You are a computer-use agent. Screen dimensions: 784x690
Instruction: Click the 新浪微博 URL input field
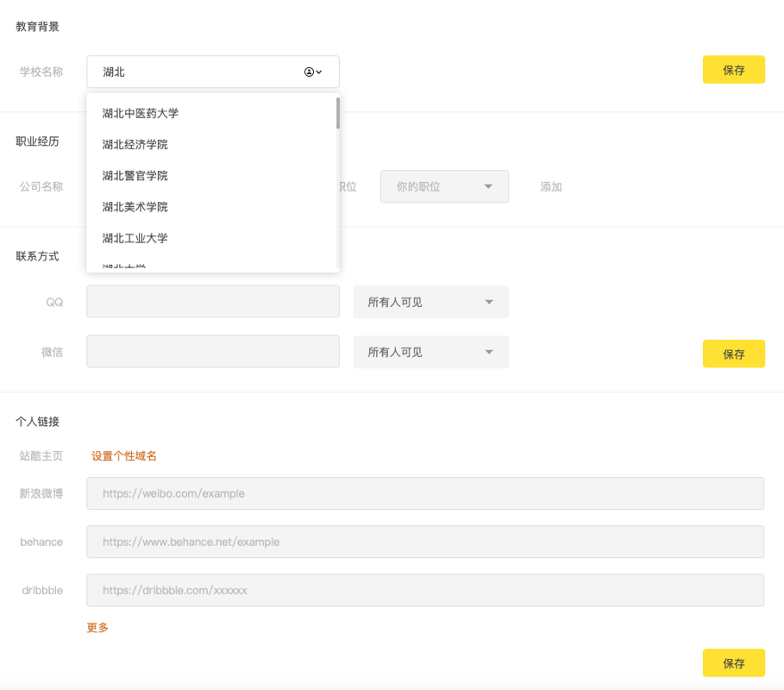pos(425,494)
